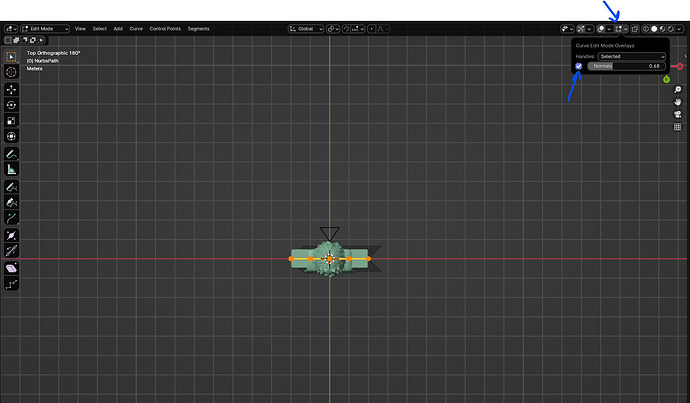This screenshot has width=690, height=403.
Task: Open proportional falloff dropdown
Action: pyautogui.click(x=383, y=29)
